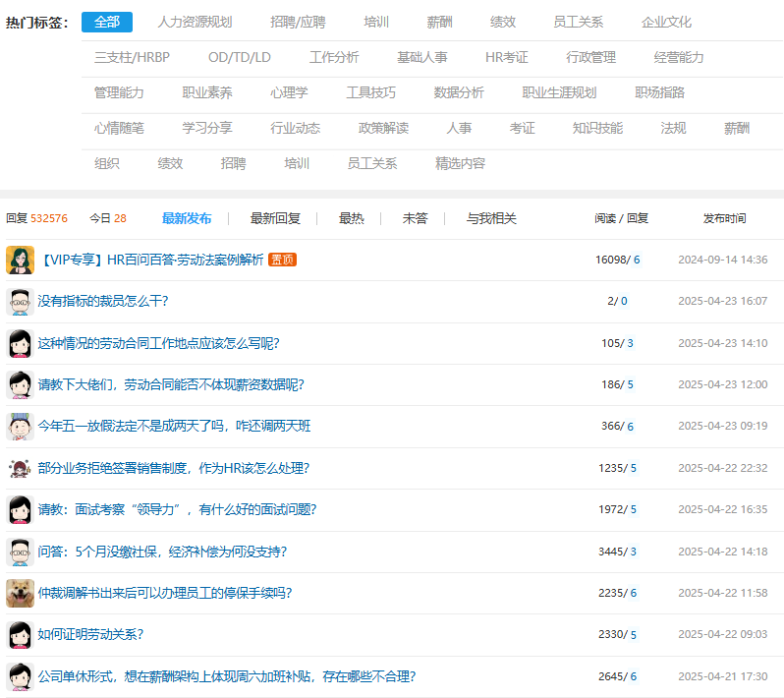Filter by 精选内容 tag
Image resolution: width=784 pixels, height=698 pixels.
(x=461, y=163)
